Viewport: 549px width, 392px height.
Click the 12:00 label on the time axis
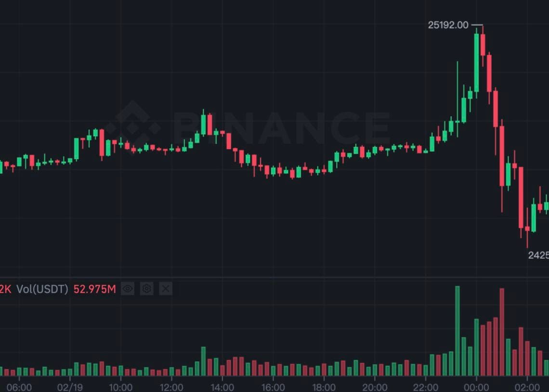coord(172,386)
